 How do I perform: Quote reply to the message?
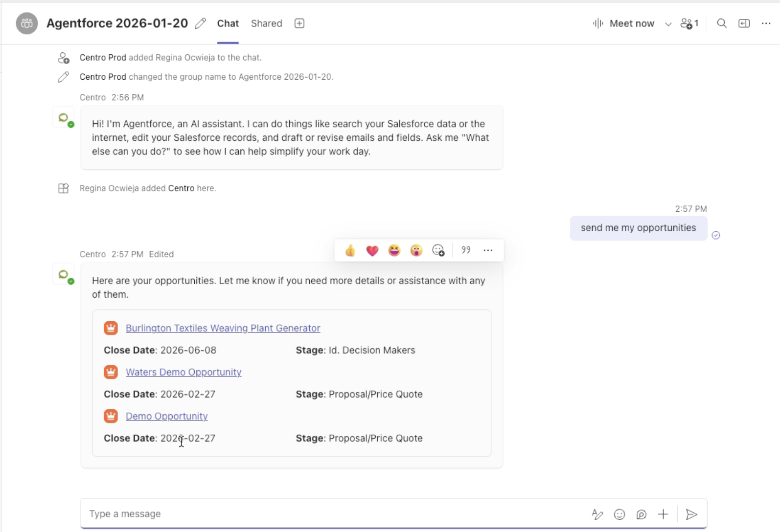(466, 250)
